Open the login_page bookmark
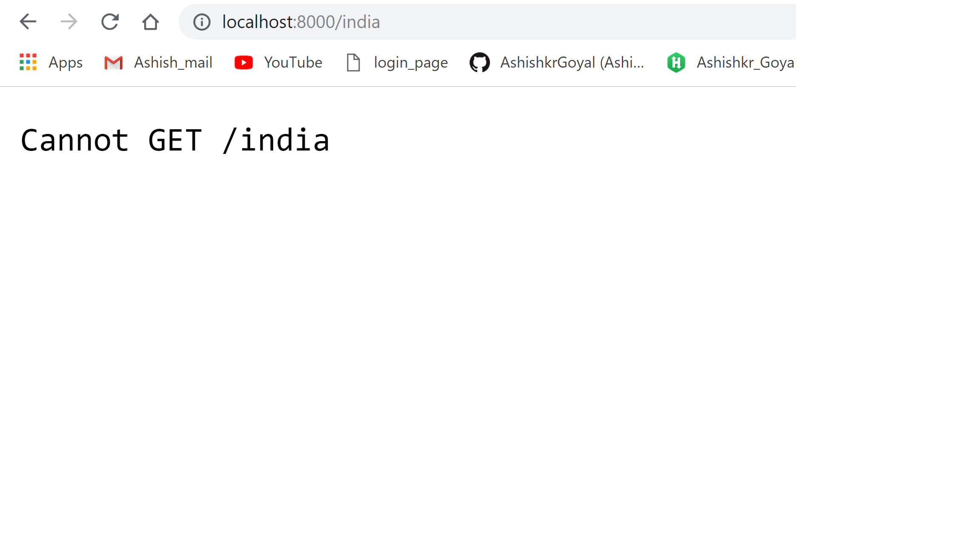 (397, 62)
